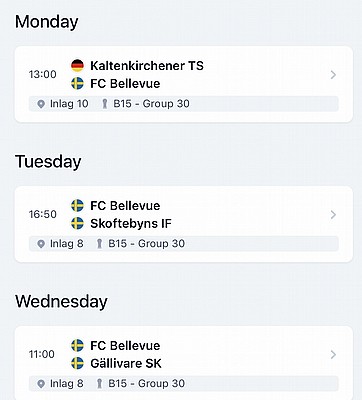The width and height of the screenshot is (362, 400).
Task: Tap the 13:00 kickoff time on Monday
Action: point(42,74)
